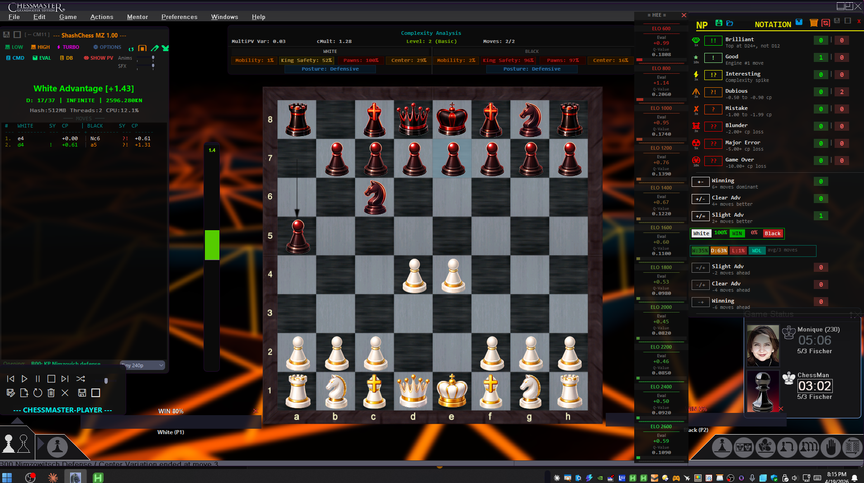The height and width of the screenshot is (483, 864).
Task: Click the round pawn button at bottom left
Action: click(x=57, y=447)
